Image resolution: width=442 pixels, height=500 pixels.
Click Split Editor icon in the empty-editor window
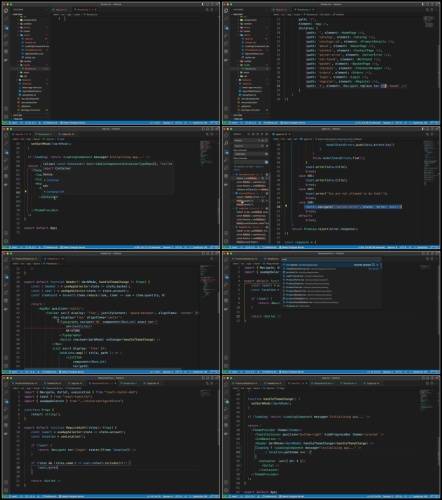point(207,10)
